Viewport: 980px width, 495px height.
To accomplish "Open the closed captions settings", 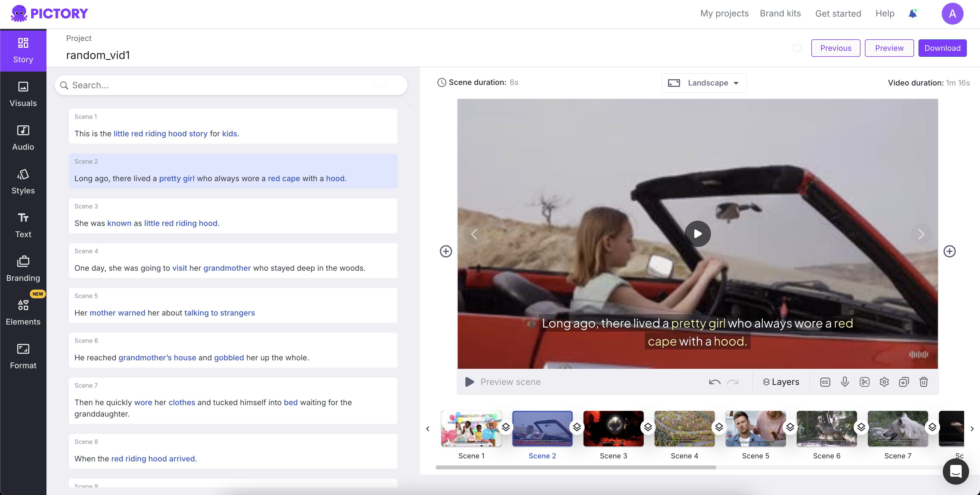I will 825,382.
